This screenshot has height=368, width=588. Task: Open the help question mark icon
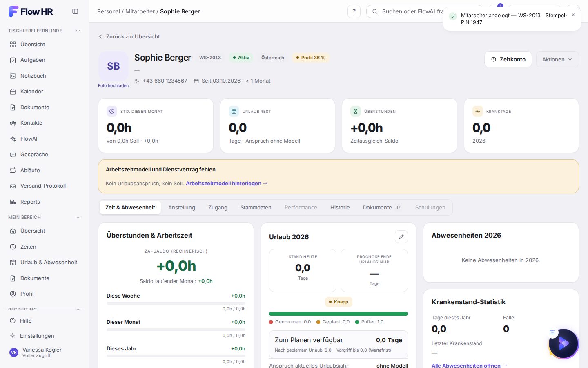[x=354, y=11]
